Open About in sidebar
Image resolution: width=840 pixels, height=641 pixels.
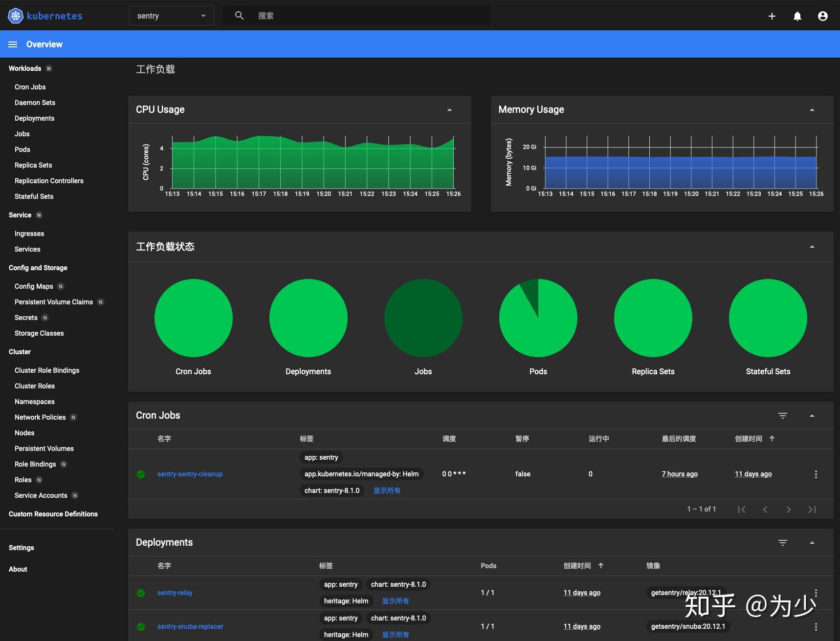point(18,569)
